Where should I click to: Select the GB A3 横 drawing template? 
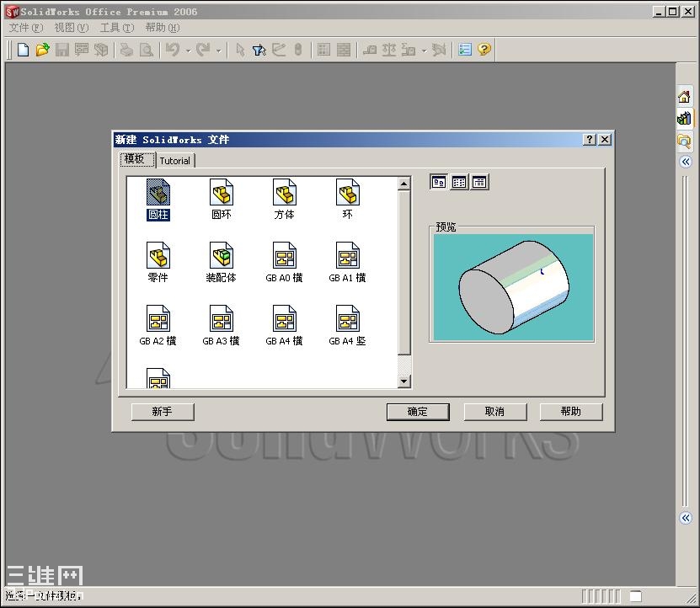tap(222, 326)
